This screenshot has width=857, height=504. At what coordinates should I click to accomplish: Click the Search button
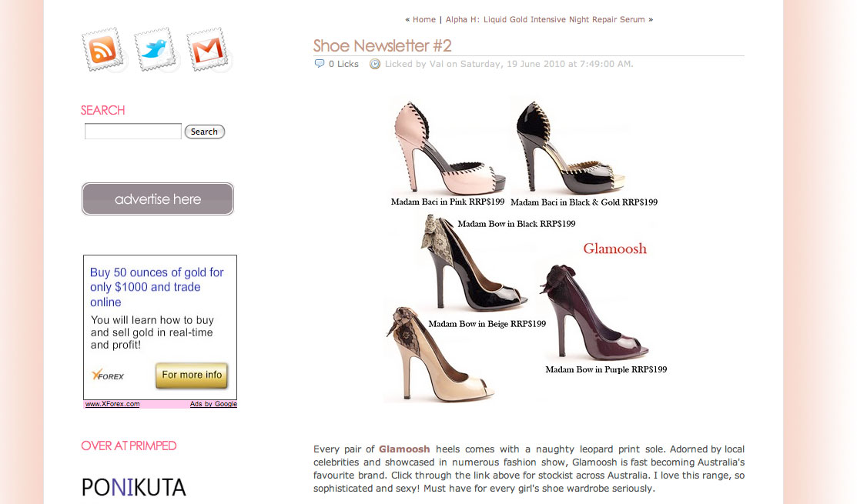[x=204, y=132]
